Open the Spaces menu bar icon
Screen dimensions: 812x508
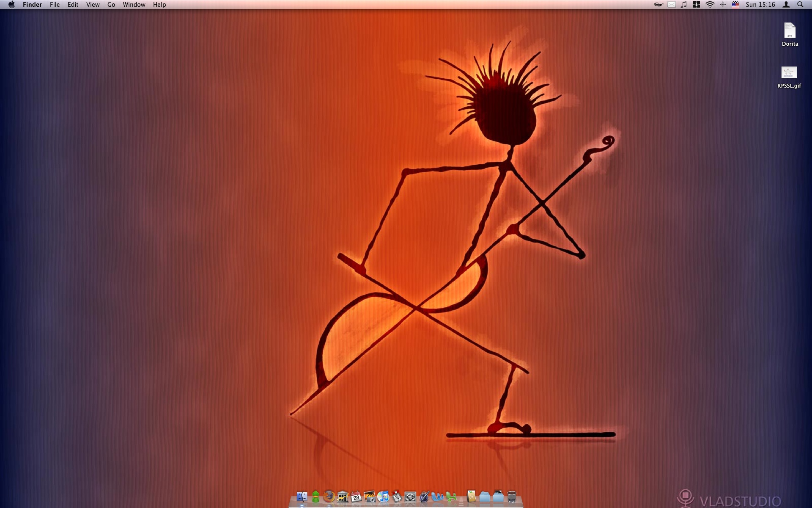[696, 5]
